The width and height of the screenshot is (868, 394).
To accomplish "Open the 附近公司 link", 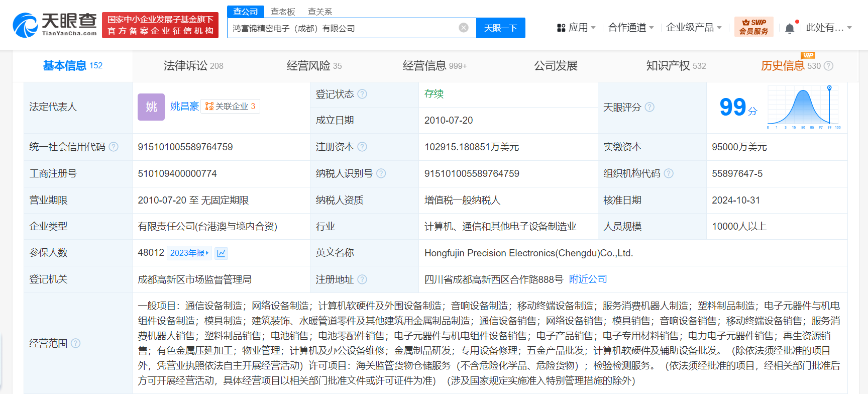I will click(x=588, y=279).
